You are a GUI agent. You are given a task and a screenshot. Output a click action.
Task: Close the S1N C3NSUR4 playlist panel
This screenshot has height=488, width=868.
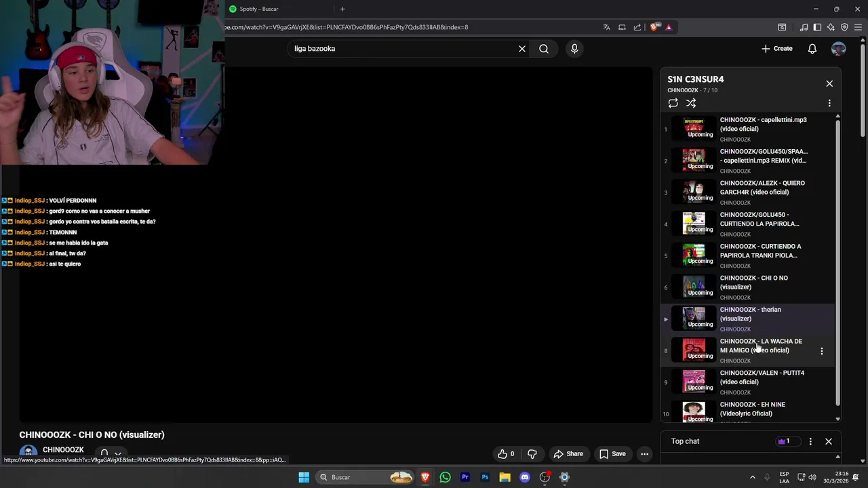pos(829,83)
